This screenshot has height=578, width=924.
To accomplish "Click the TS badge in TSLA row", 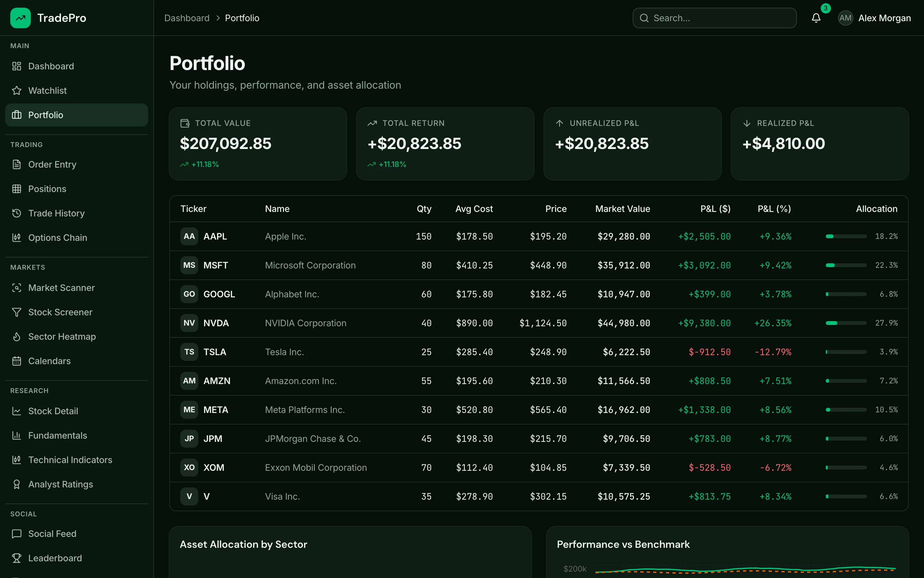I will 189,352.
